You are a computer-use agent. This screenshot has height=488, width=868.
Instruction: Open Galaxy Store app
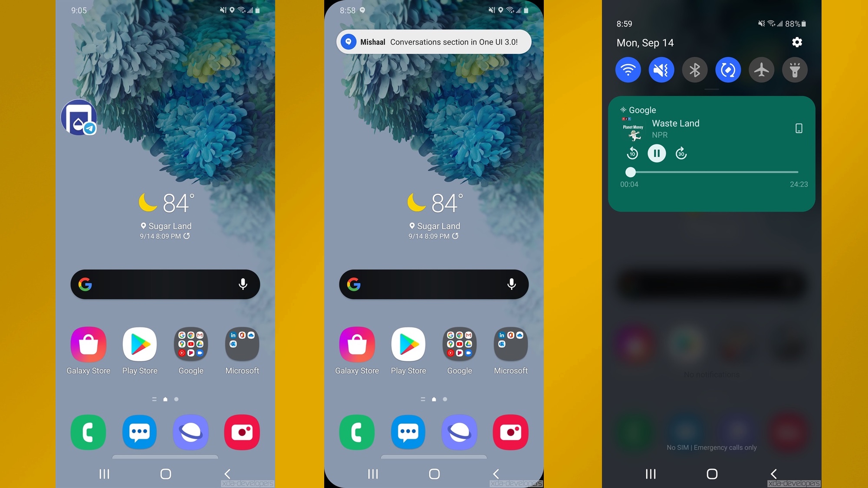(x=88, y=344)
